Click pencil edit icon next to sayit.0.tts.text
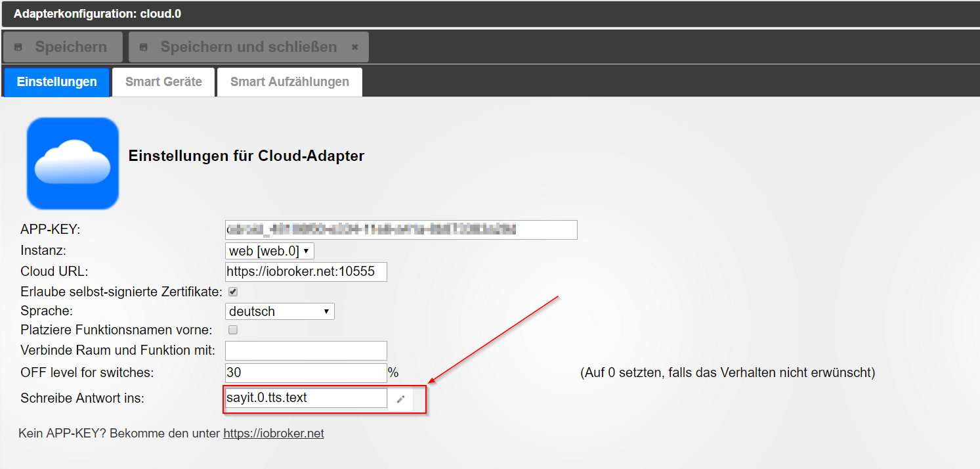980x469 pixels. click(401, 399)
